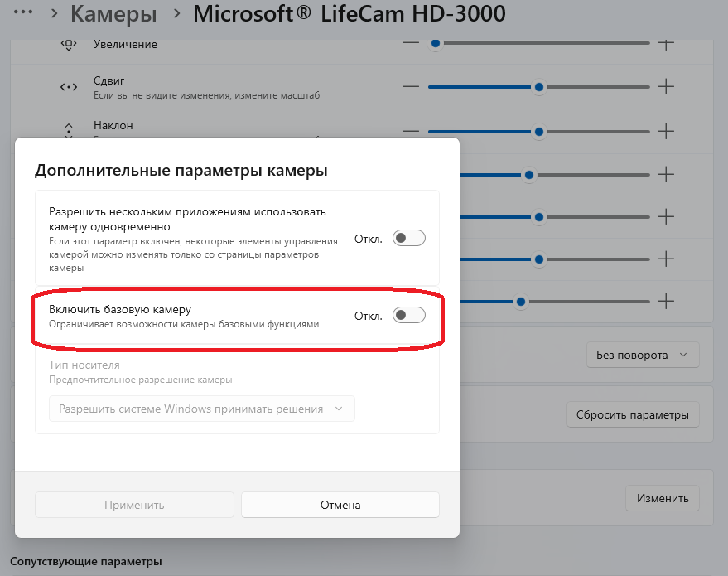Click the Сдвиг slider thumb
This screenshot has height=576, width=728.
point(539,87)
